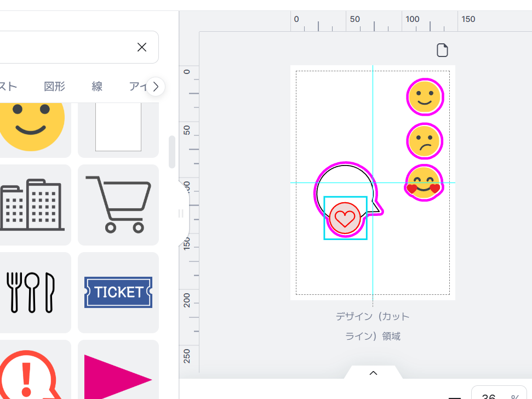Collapse the side panel using its handle
This screenshot has height=399, width=532.
181,214
